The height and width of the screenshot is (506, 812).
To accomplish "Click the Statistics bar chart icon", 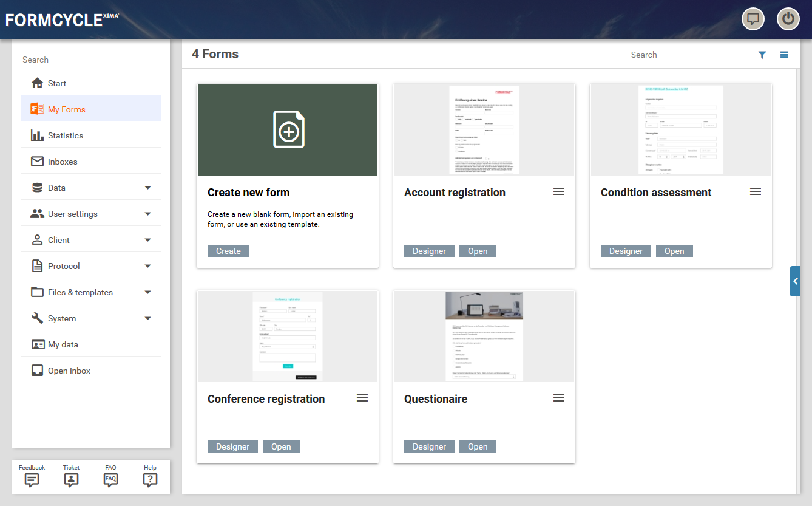I will pyautogui.click(x=38, y=135).
